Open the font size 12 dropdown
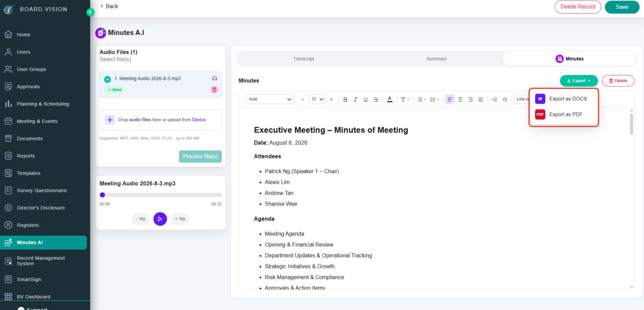 tap(317, 99)
